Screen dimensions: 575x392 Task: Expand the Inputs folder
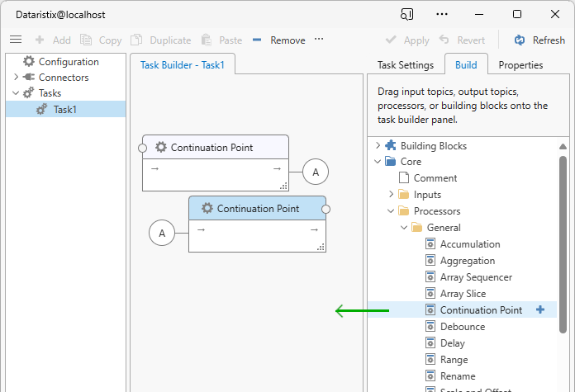(x=392, y=195)
